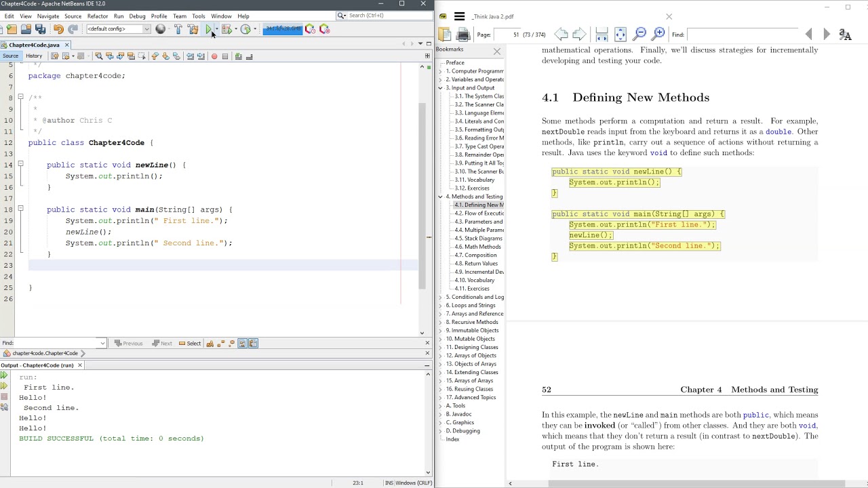Screen dimensions: 868x488
Task: Click the red Start Macro Recording icon
Action: coord(214,56)
